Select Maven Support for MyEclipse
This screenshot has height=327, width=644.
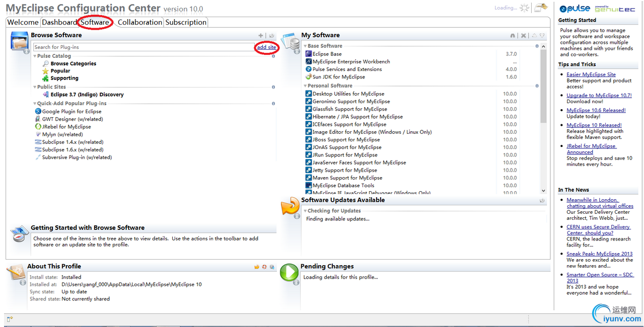(347, 178)
